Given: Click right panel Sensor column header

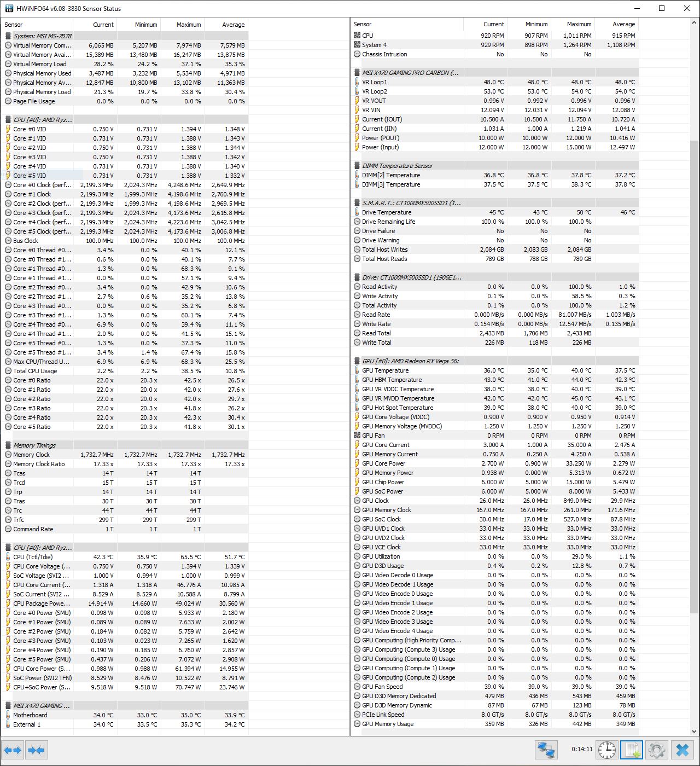Looking at the screenshot, I should (x=407, y=24).
